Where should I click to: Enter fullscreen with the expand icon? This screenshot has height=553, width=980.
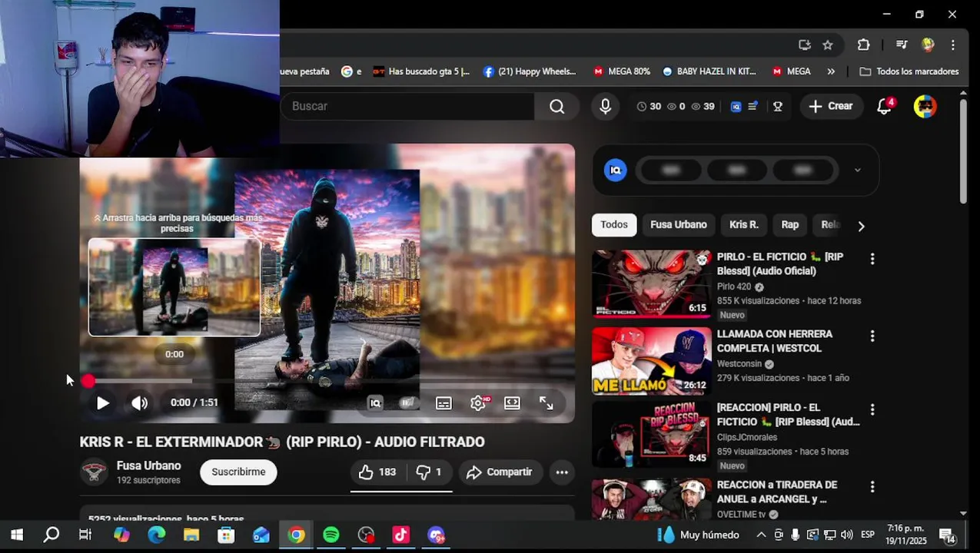[546, 403]
